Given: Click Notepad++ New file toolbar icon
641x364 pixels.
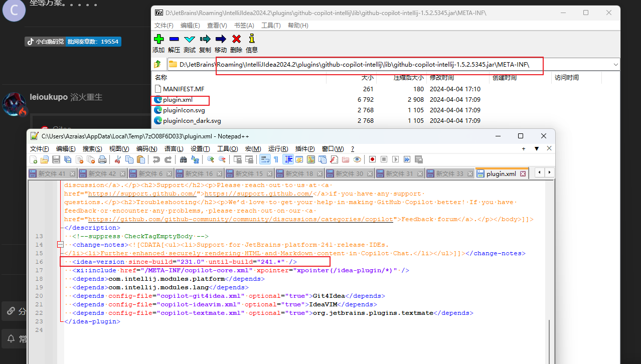Looking at the screenshot, I should coord(34,159).
